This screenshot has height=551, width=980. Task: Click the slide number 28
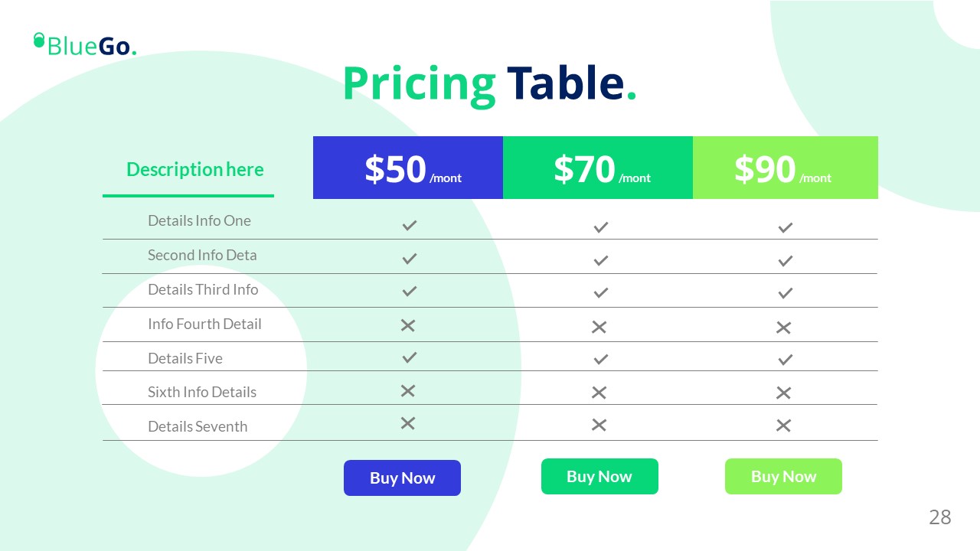pos(939,517)
